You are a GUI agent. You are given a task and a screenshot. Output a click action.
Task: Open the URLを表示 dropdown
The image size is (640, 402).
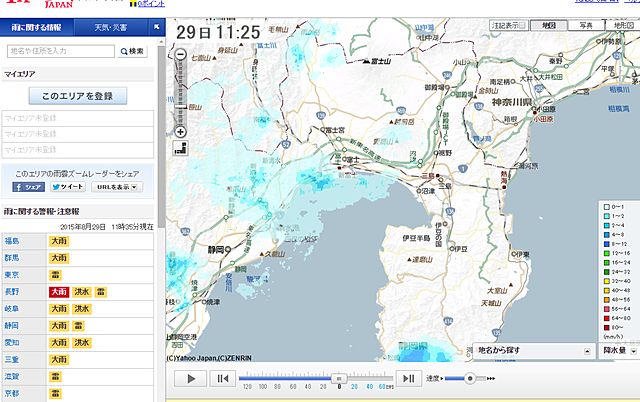[117, 186]
